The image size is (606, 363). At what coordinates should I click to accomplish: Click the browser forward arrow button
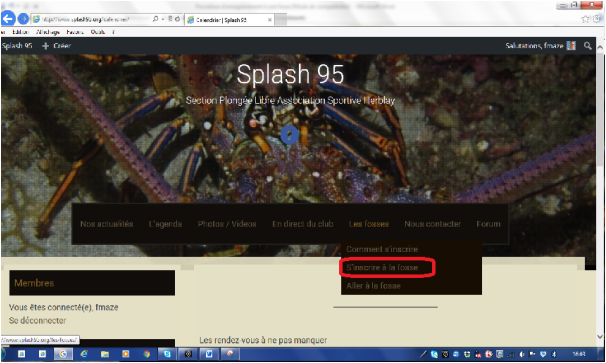point(23,19)
